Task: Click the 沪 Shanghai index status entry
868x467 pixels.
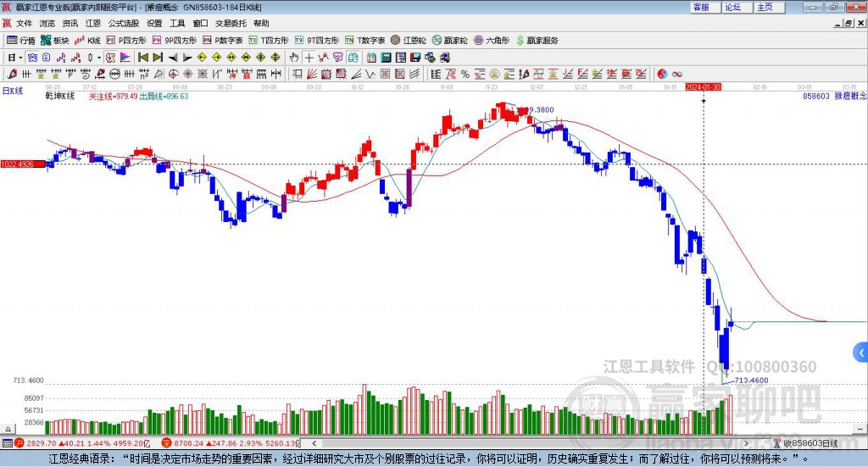Action: point(82,443)
